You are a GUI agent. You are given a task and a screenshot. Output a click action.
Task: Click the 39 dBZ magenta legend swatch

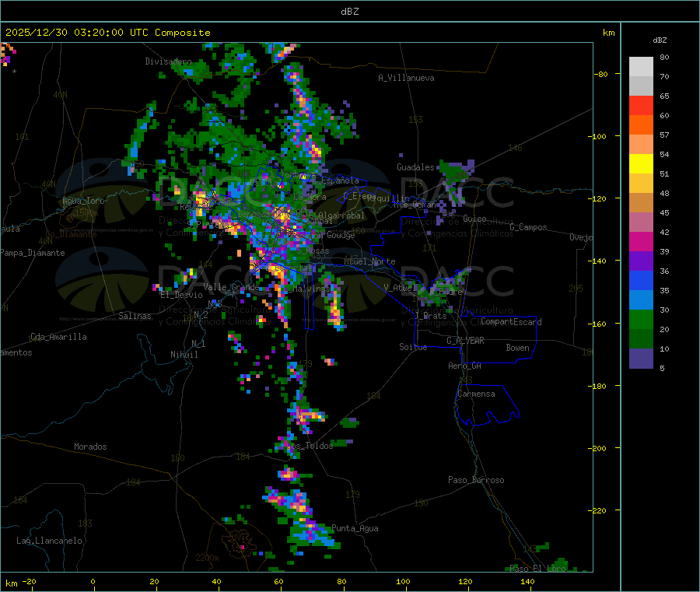641,241
